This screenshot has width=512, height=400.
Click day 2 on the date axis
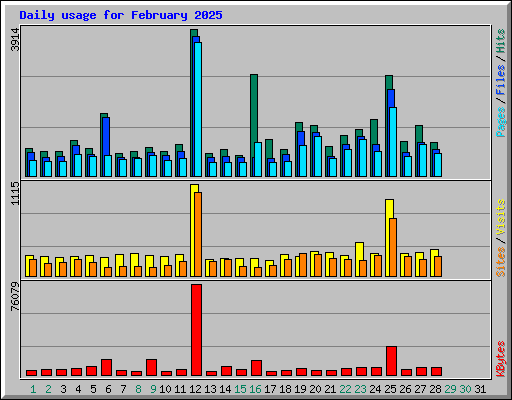click(48, 389)
